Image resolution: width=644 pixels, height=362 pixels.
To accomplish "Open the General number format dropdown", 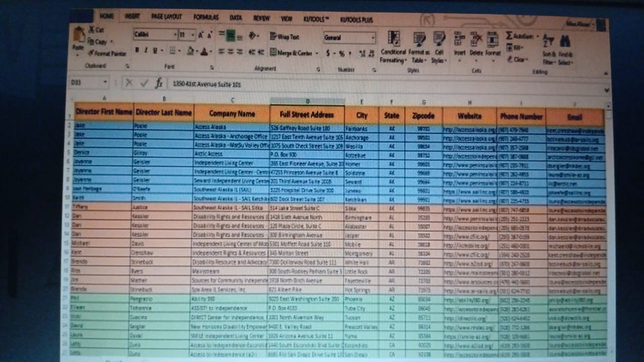I will point(372,38).
